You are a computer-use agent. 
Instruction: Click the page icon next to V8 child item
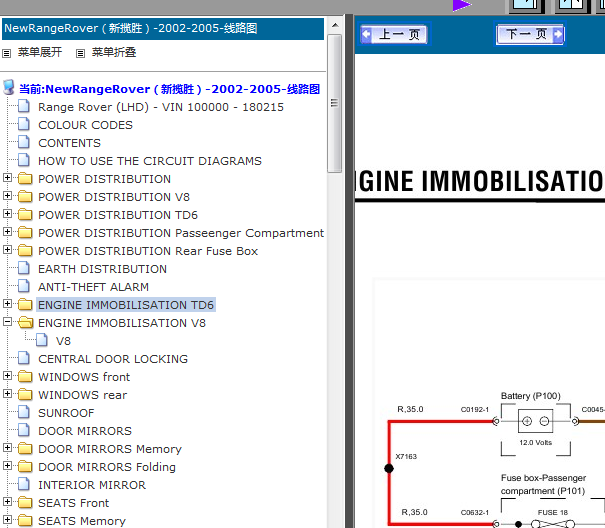(x=42, y=340)
